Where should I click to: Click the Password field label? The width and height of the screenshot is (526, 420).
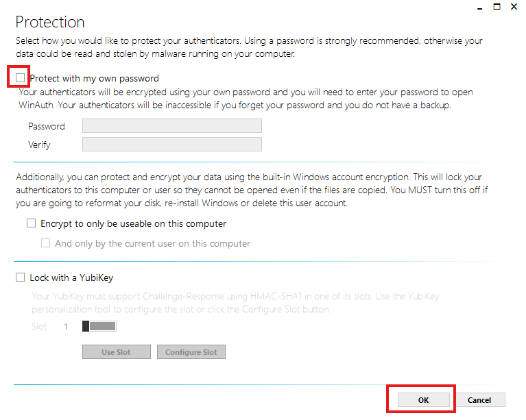coord(47,127)
